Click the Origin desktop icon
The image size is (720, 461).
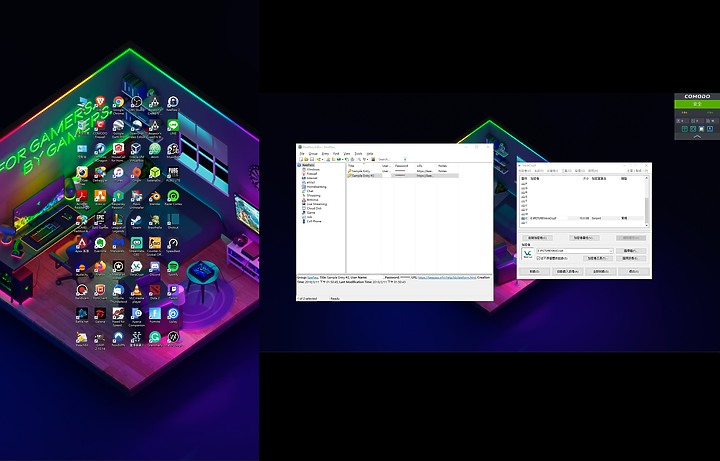point(136,173)
